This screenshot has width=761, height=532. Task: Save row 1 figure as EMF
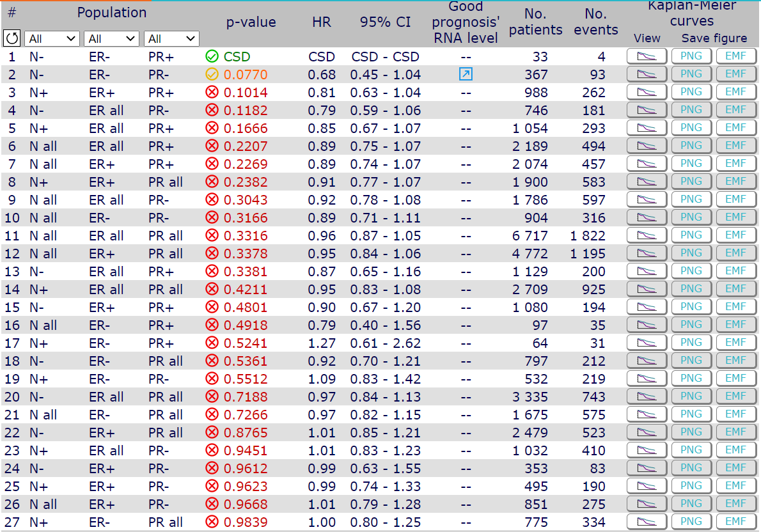coord(736,56)
